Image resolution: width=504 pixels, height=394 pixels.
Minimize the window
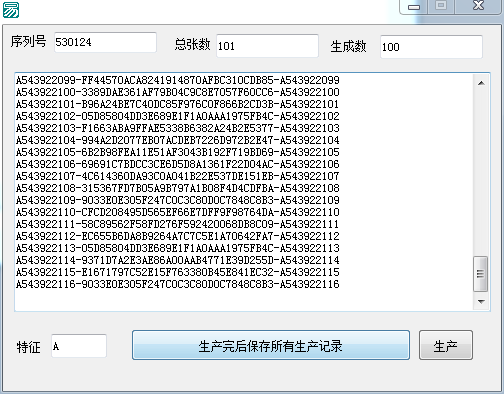coord(414,6)
